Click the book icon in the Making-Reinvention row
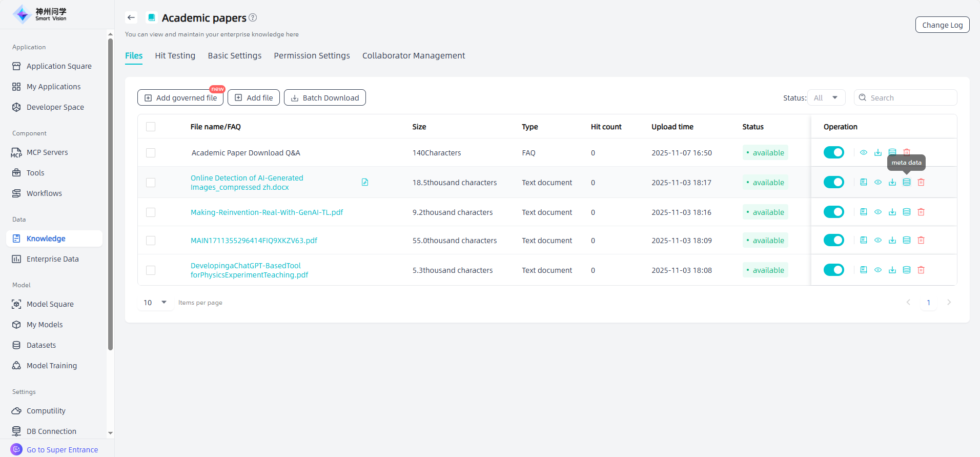 [x=863, y=212]
